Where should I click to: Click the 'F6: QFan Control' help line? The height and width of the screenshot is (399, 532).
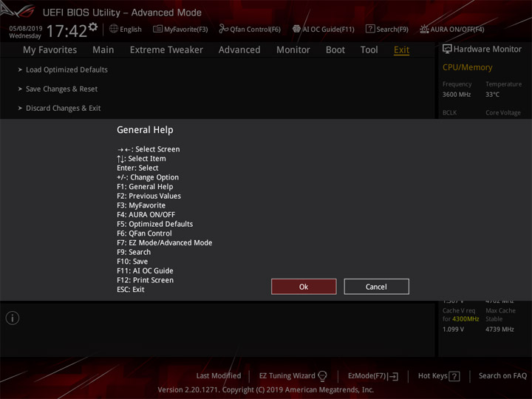point(144,233)
